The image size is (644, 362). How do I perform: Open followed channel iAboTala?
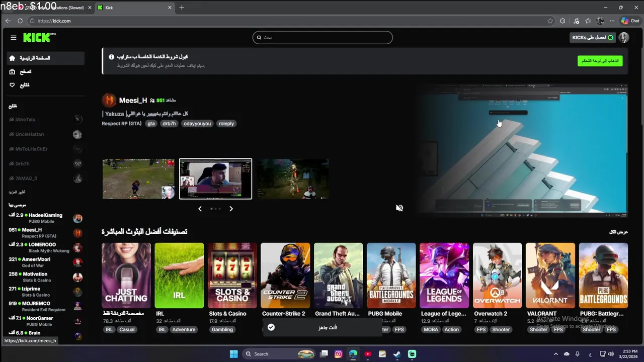click(45, 120)
